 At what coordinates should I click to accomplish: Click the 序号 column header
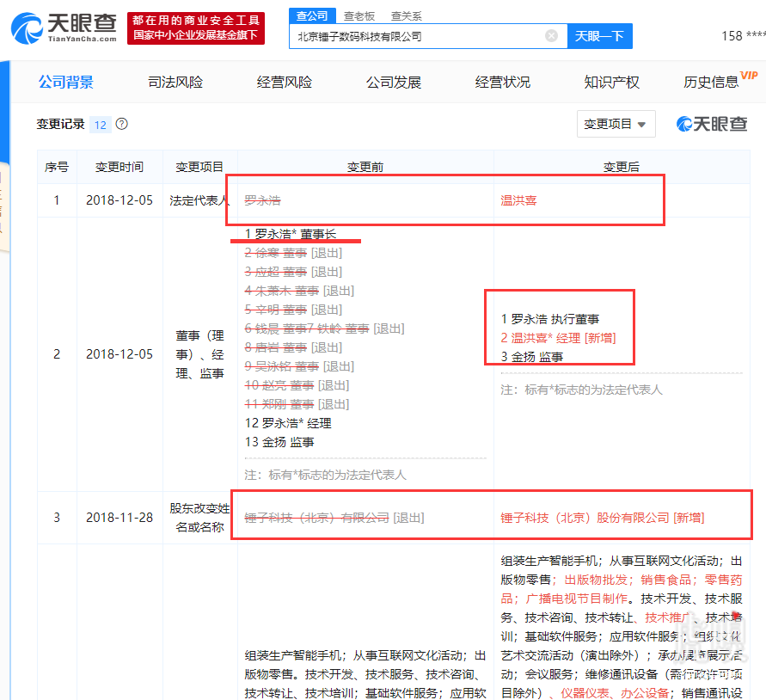[57, 167]
